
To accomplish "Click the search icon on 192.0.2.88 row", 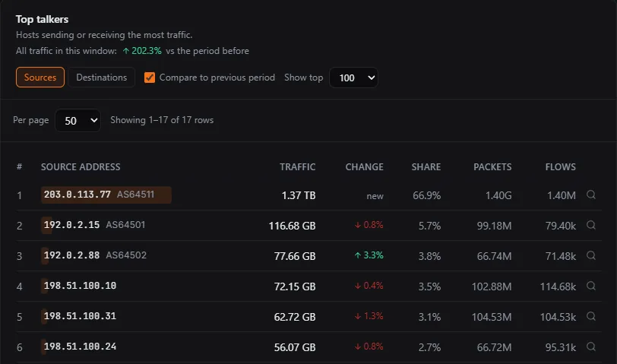I will (x=590, y=255).
